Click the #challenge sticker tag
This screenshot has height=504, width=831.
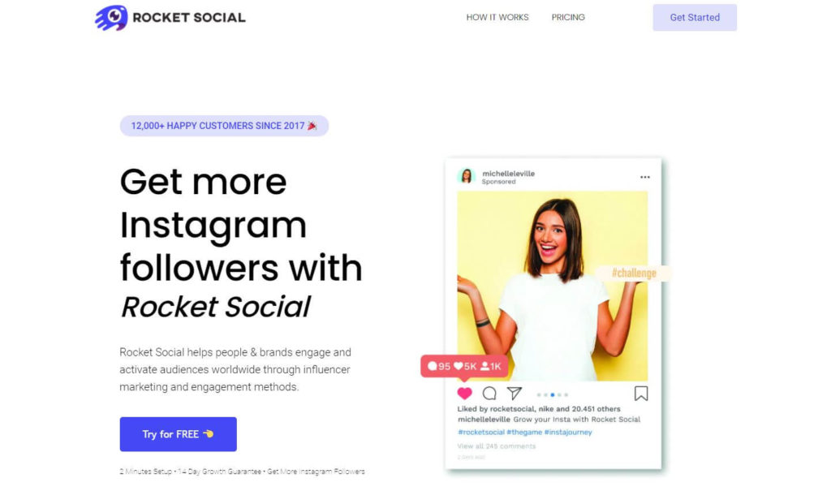coord(634,274)
